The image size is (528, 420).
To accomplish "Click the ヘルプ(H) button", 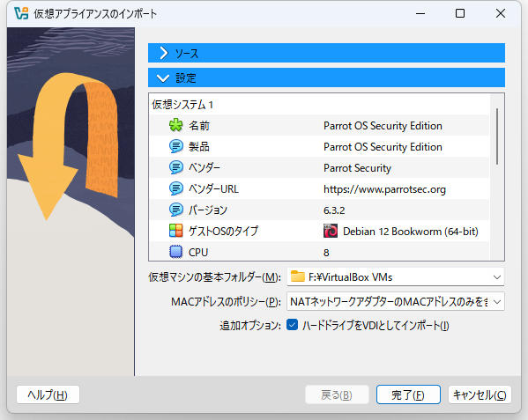I will [48, 394].
